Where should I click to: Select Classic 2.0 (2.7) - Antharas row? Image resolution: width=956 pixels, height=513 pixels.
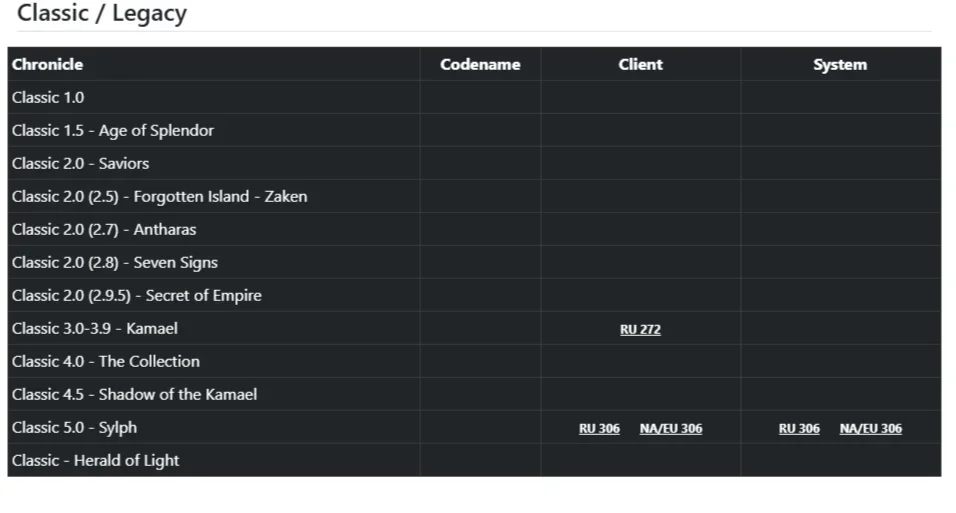pos(474,229)
